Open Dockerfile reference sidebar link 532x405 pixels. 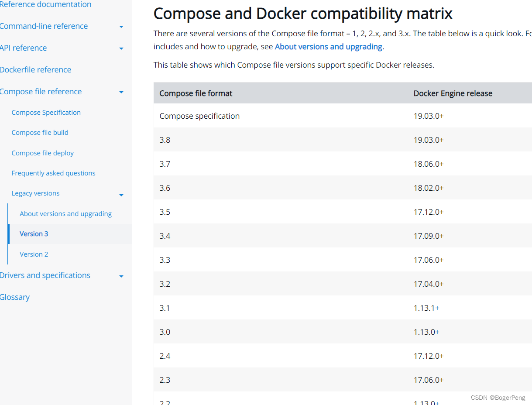click(35, 70)
